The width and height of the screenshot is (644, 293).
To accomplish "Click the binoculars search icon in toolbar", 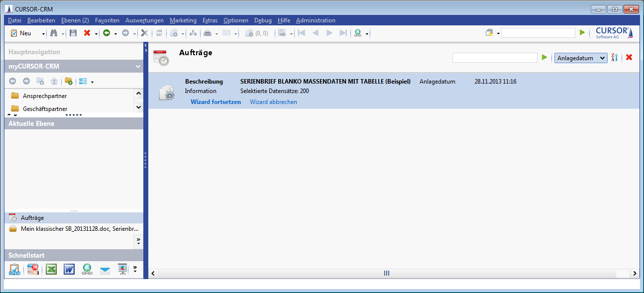I will (54, 33).
